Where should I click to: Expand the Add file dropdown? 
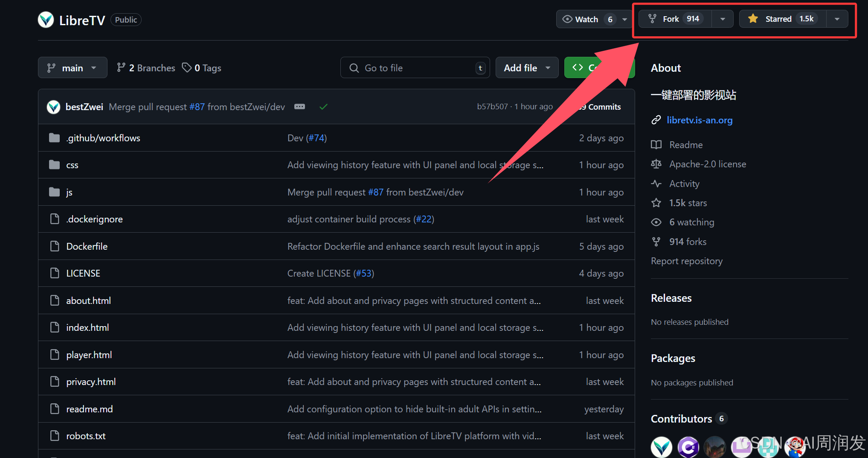527,68
